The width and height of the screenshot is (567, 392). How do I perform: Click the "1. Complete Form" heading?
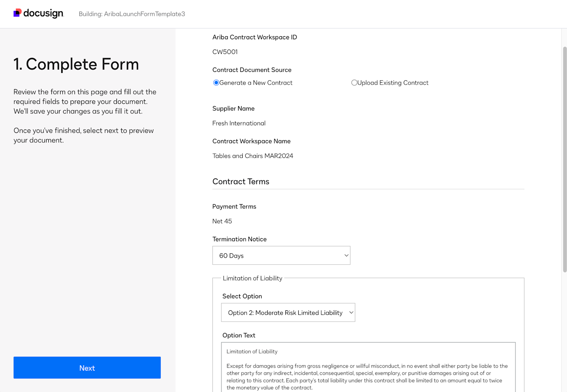[x=76, y=64]
